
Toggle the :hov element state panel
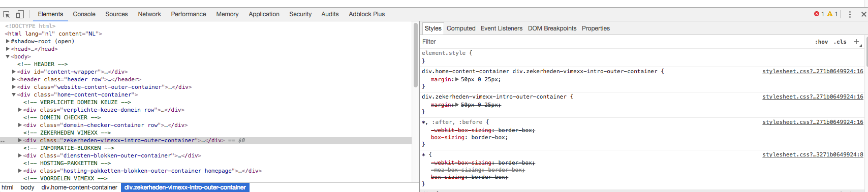821,42
